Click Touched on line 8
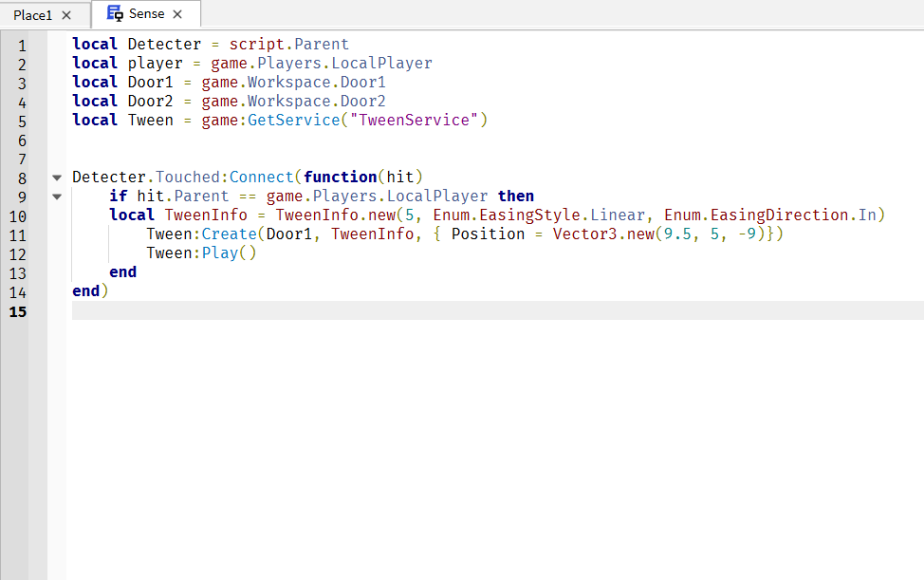Image resolution: width=924 pixels, height=580 pixels. [188, 177]
